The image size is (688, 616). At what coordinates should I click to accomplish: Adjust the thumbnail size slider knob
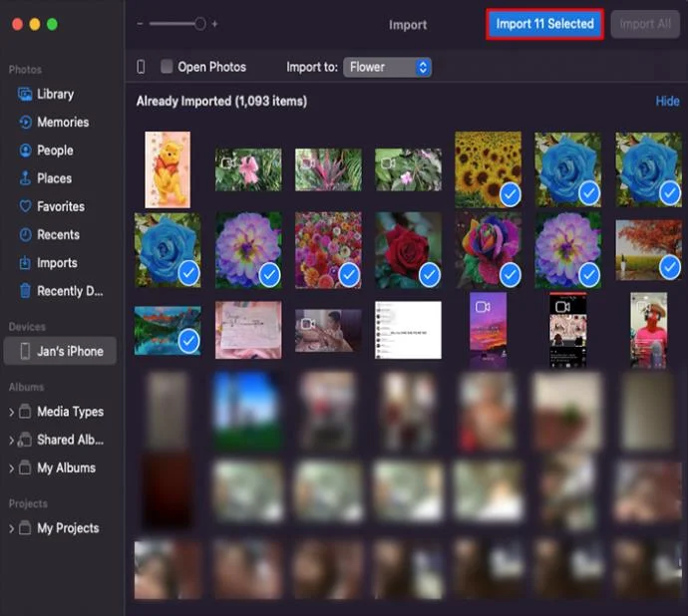tap(199, 24)
